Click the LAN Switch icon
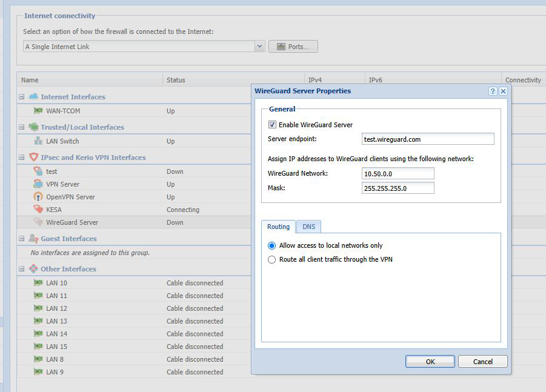 click(x=38, y=141)
